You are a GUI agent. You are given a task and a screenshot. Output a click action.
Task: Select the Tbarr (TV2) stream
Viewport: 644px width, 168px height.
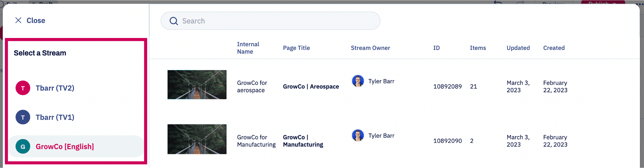76,88
